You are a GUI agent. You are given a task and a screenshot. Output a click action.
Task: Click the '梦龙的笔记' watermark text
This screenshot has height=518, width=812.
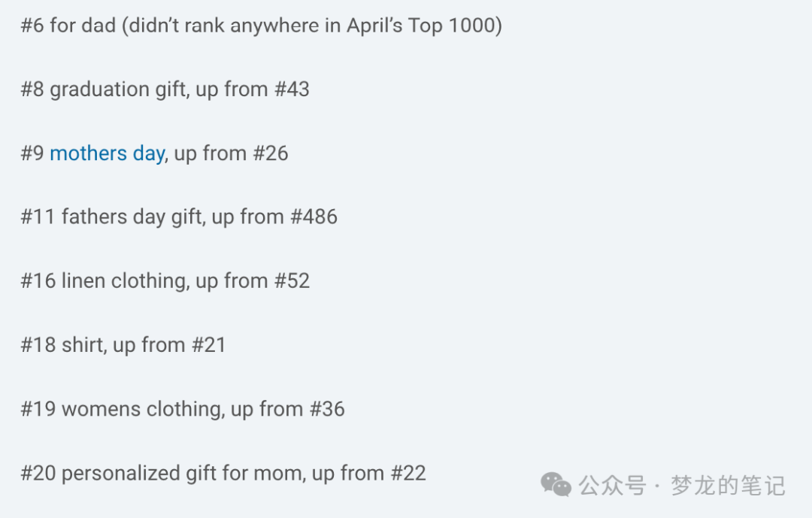728,486
